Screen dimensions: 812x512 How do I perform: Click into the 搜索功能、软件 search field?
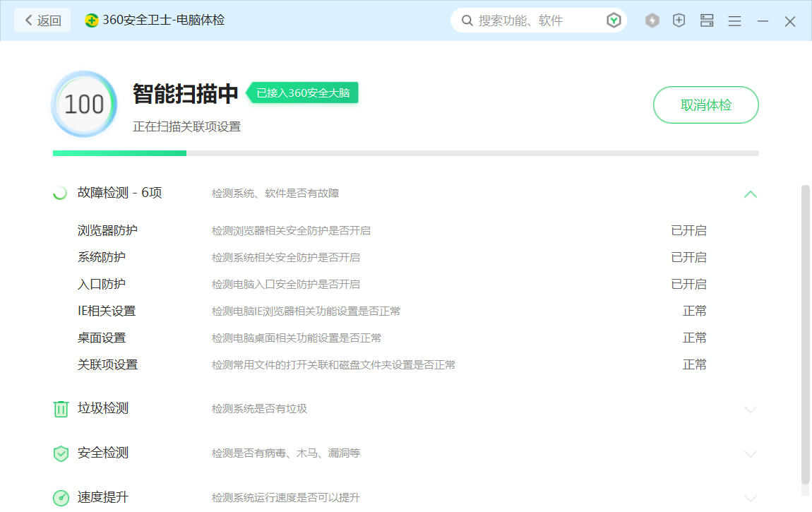[x=537, y=20]
